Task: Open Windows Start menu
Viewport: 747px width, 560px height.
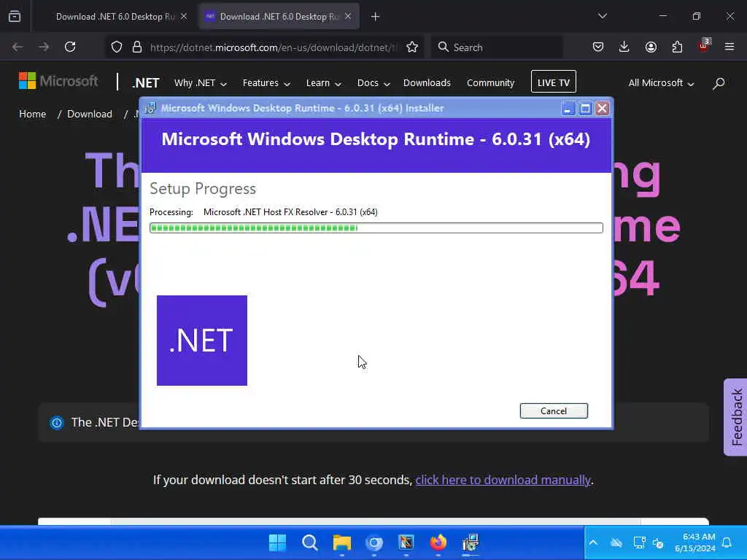Action: [277, 542]
